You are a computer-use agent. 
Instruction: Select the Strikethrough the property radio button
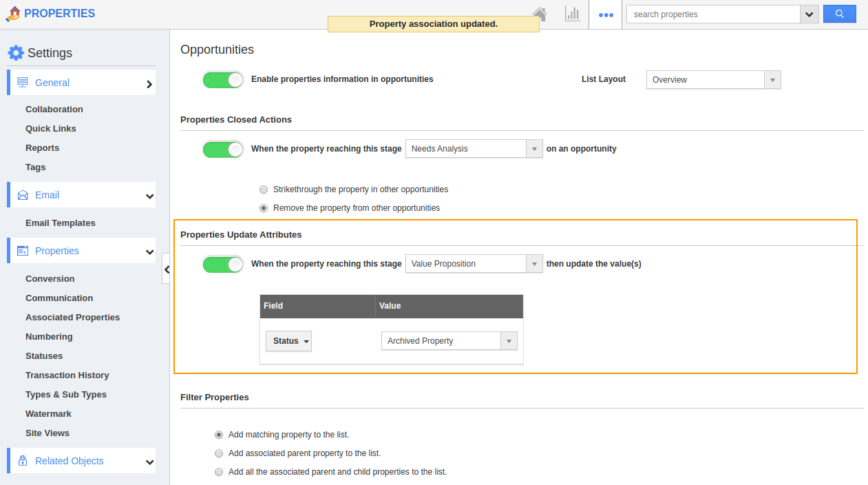pyautogui.click(x=264, y=189)
